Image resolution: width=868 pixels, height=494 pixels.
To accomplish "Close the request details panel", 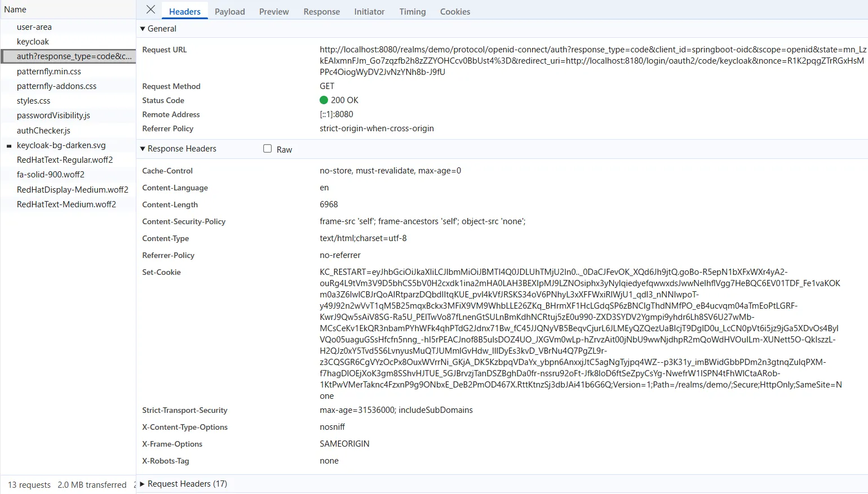I will [x=150, y=10].
